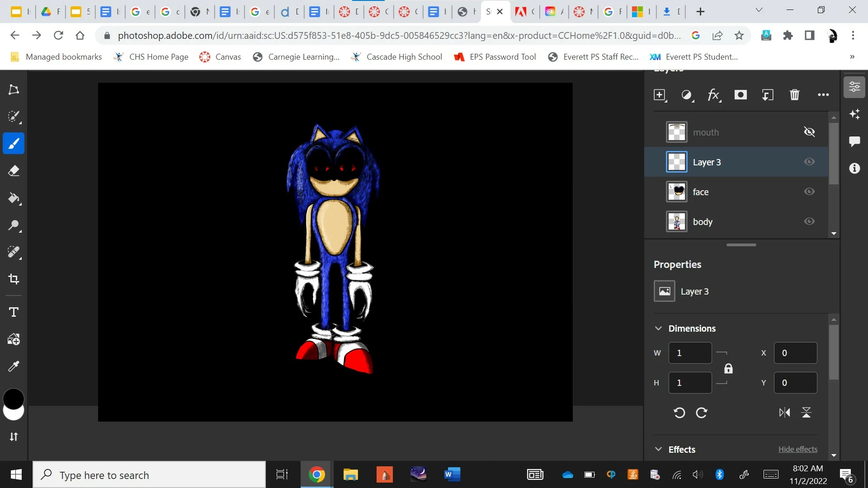Open the Layers panel more options menu
This screenshot has width=868, height=488.
[823, 95]
